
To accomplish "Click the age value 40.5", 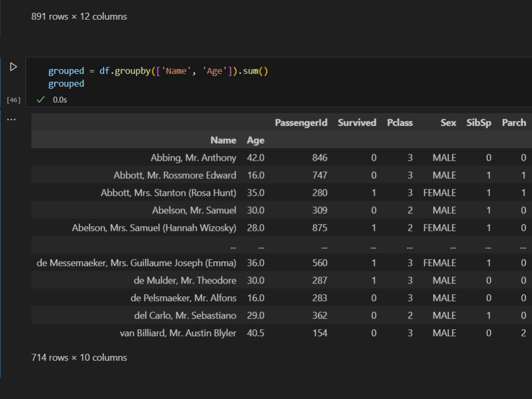I will click(x=255, y=333).
